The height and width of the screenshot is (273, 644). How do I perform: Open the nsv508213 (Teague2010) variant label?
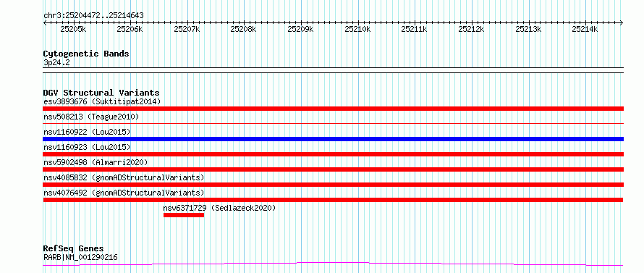tap(91, 117)
